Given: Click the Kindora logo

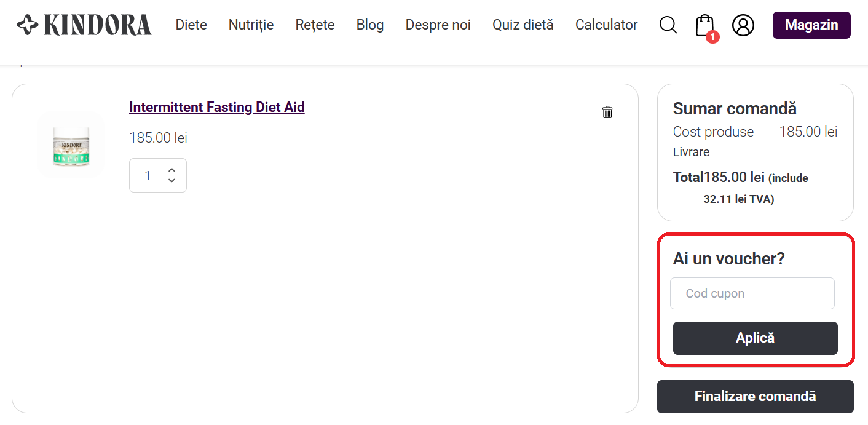Looking at the screenshot, I should (x=84, y=25).
